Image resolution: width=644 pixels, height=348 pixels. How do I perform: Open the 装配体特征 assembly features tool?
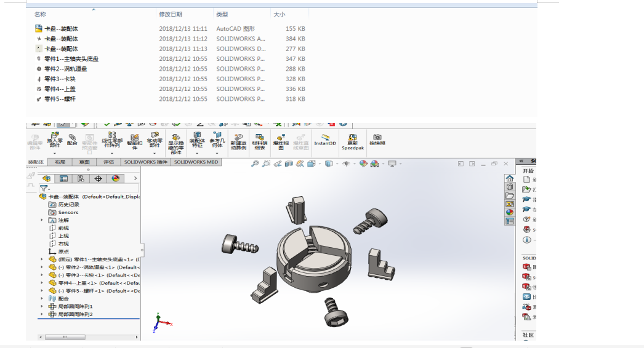coord(197,140)
